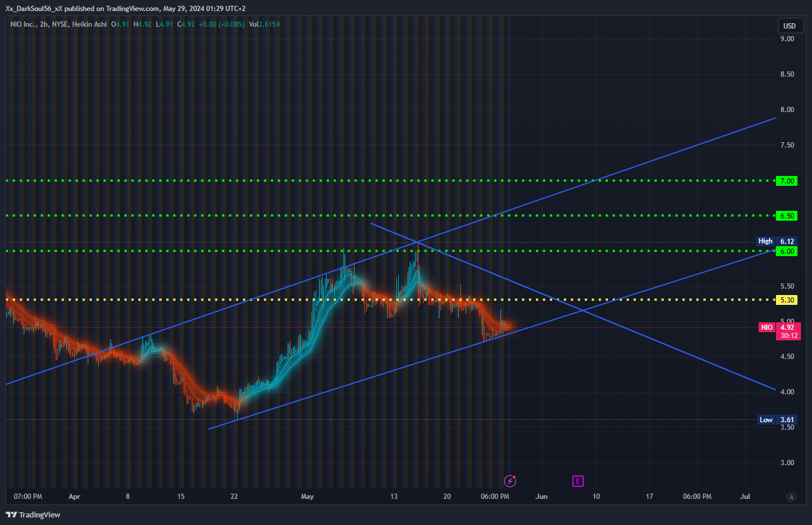Click the Jul date on time axis
Viewport: 812px width, 525px height.
(745, 497)
